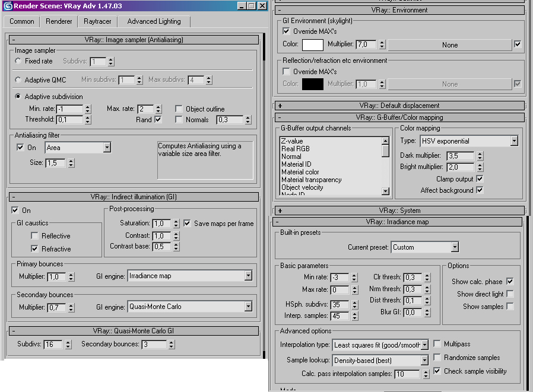Collapse the G-Buffer/Color mapping rollout
Viewport: 533px width, 392px height.
pyautogui.click(x=399, y=117)
